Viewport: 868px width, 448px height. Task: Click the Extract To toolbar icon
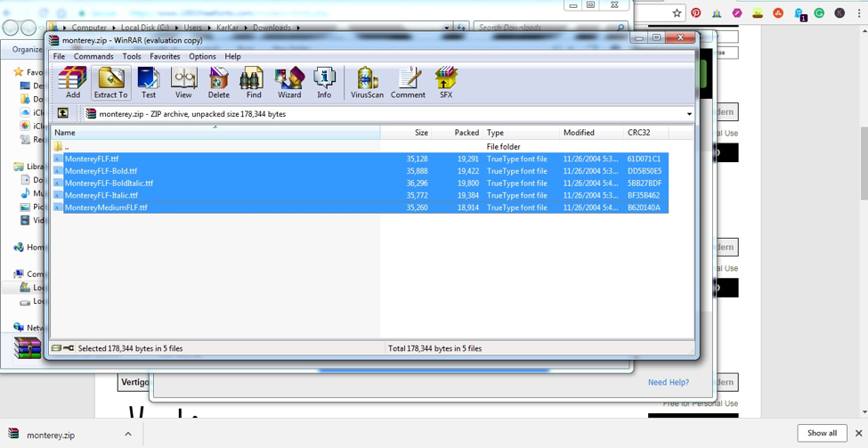(110, 83)
